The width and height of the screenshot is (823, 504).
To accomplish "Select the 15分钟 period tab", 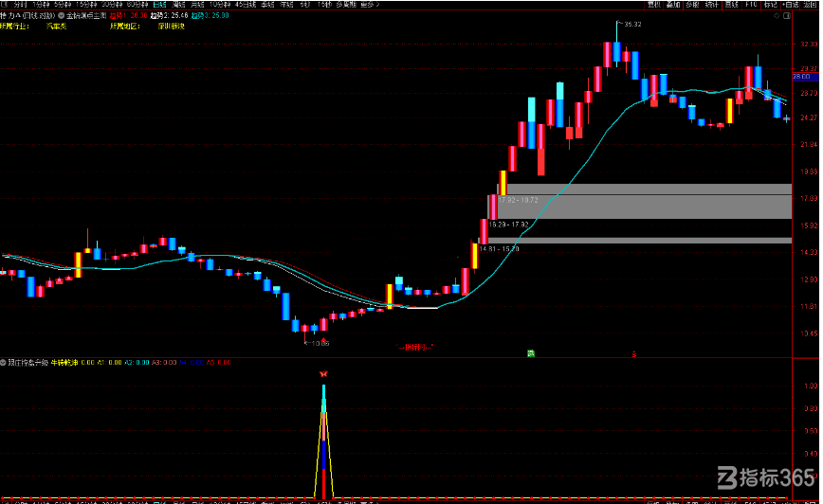I will (86, 4).
